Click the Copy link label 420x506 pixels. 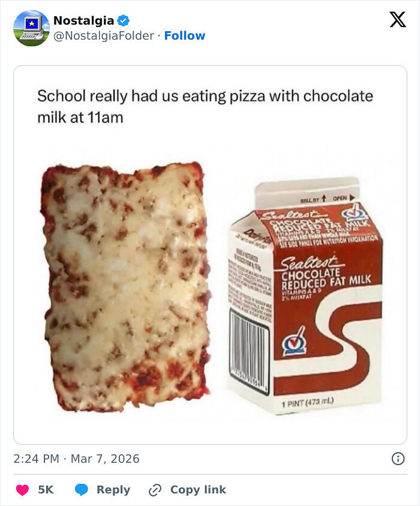198,490
